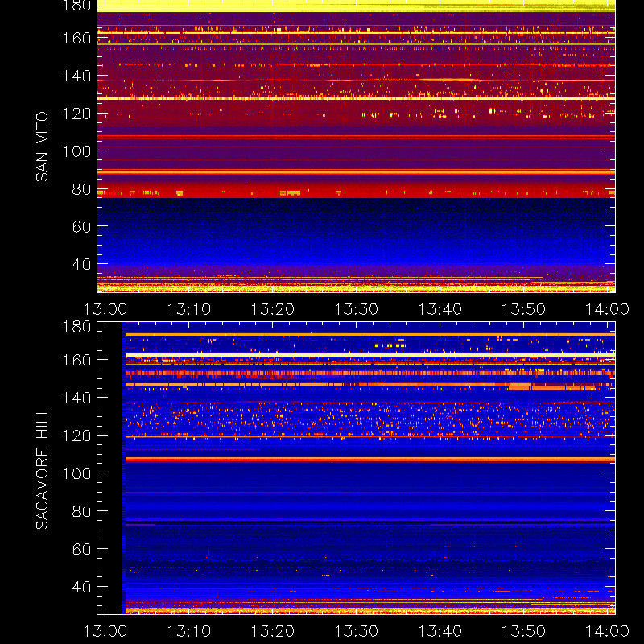Click inside the Sagamore Hill spectrogram plot
The image size is (644, 644).
(x=356, y=469)
